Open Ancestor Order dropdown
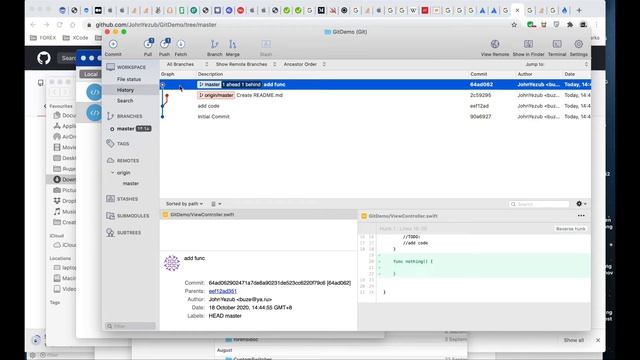Viewport: 640px width, 360px height. point(304,64)
